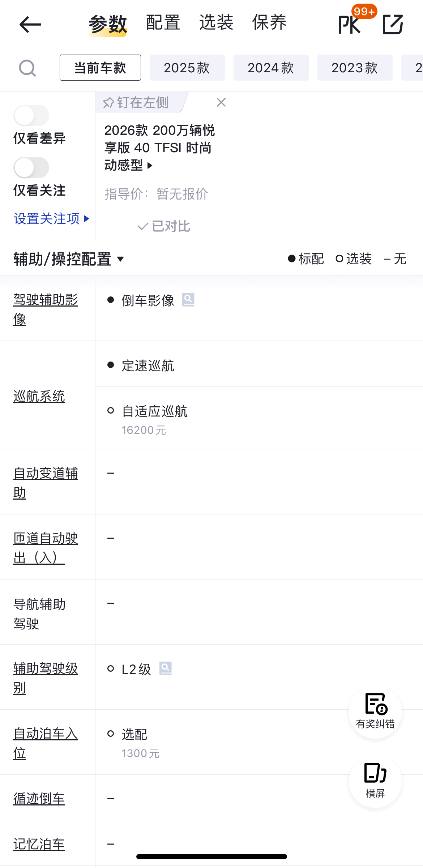Open the PK comparison list
This screenshot has height=868, width=423.
point(350,25)
